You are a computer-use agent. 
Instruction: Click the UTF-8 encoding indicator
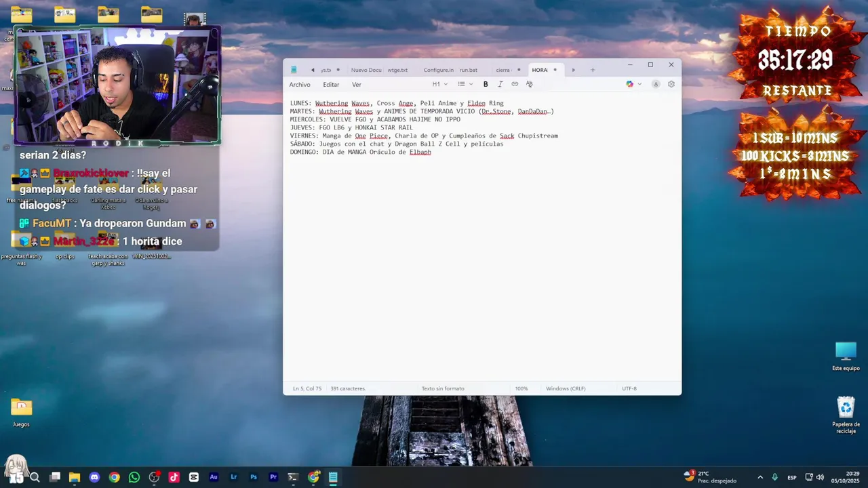click(x=629, y=388)
